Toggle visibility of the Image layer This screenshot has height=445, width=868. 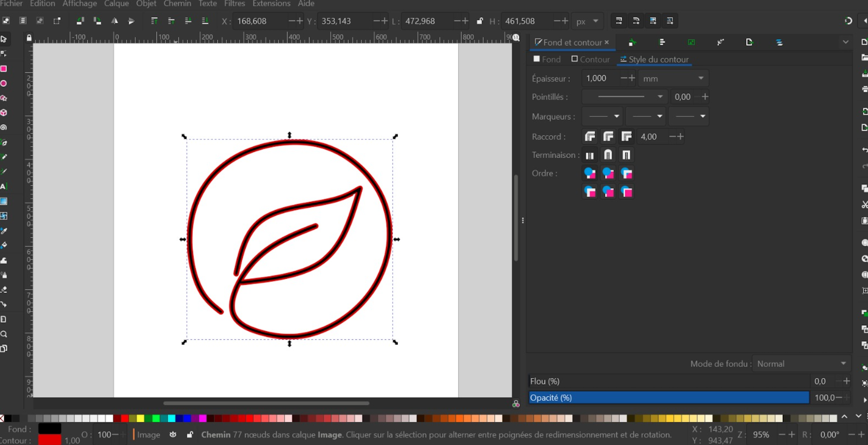pyautogui.click(x=173, y=435)
